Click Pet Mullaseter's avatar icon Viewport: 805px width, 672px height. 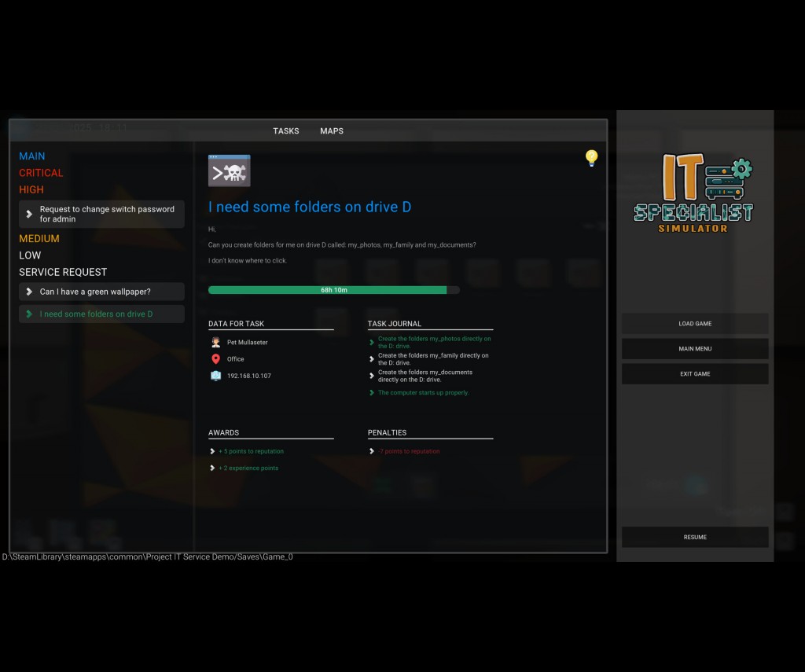215,343
